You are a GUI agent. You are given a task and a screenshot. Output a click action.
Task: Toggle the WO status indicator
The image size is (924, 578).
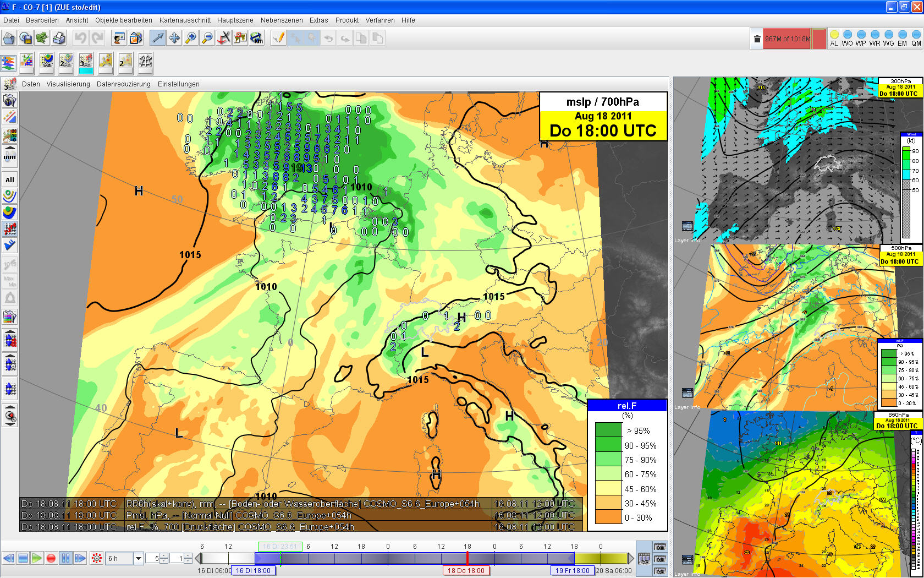pos(847,38)
